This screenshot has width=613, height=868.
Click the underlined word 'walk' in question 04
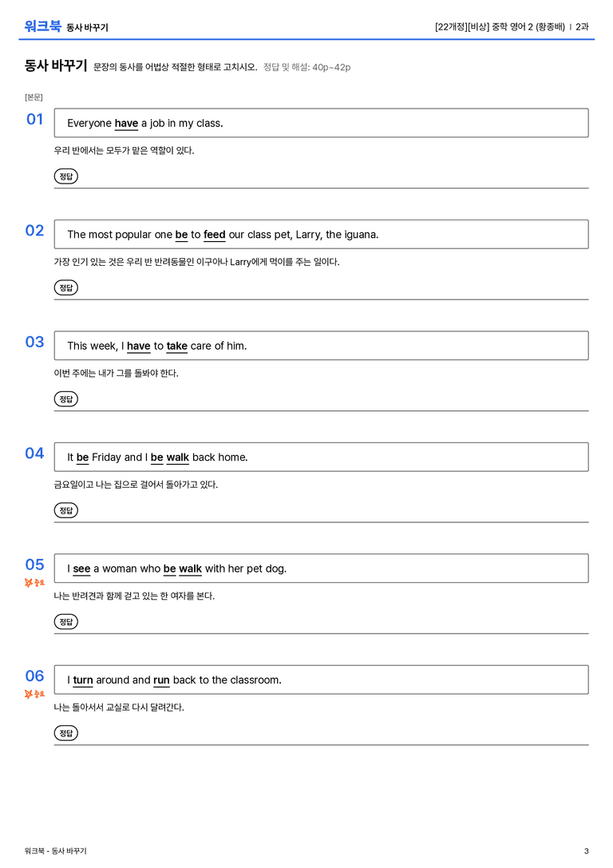[x=177, y=458]
